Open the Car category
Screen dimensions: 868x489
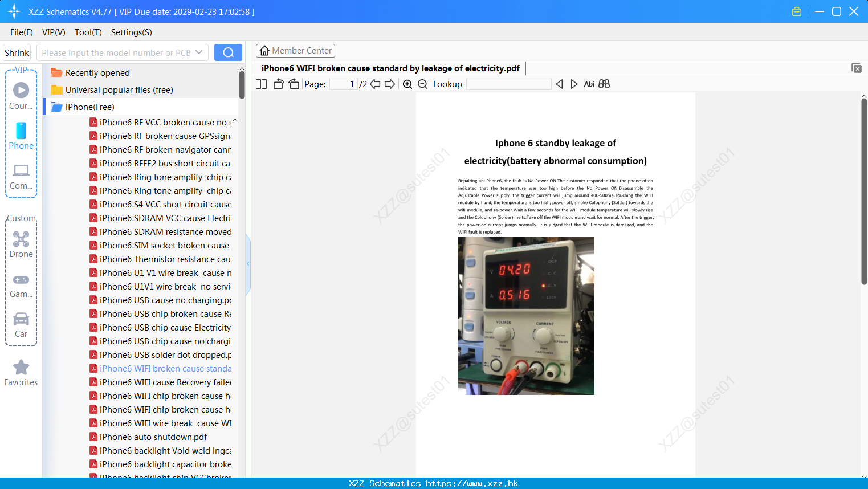21,325
